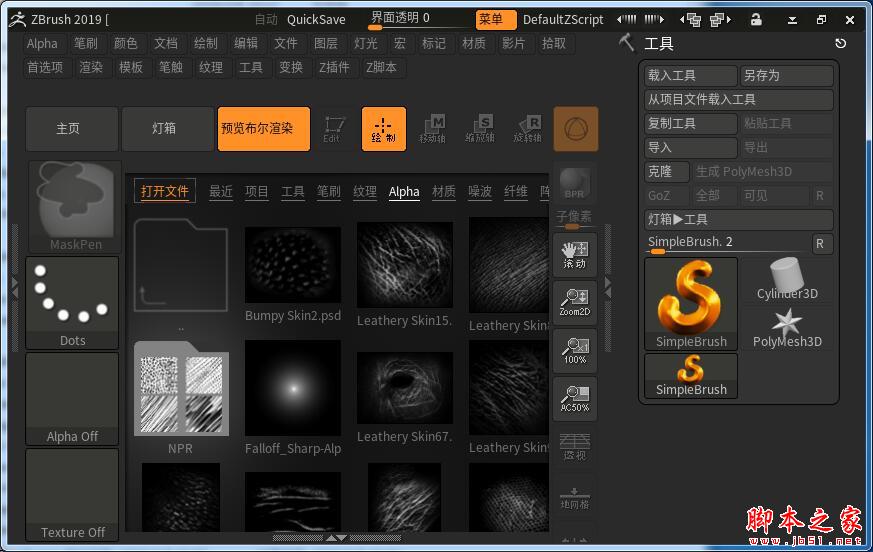Open the Preferences (首选项) menu

pos(45,67)
